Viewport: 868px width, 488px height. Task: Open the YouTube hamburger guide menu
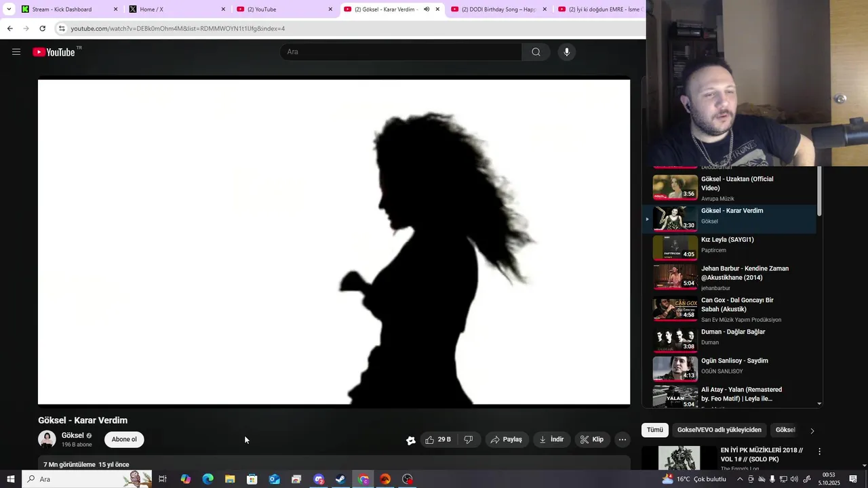(16, 52)
